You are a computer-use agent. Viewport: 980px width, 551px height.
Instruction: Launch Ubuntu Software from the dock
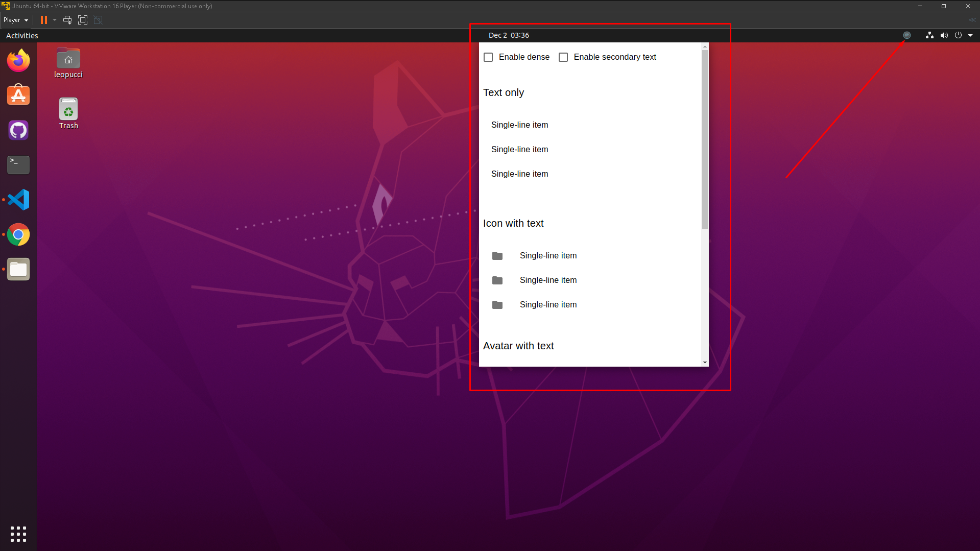point(18,95)
